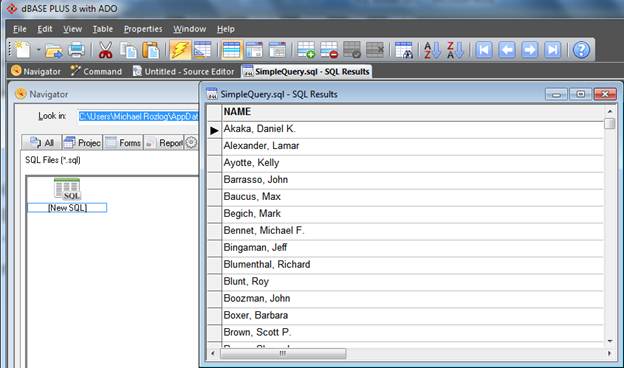Select the Form layout toolbar icon
624x368 pixels.
(254, 50)
